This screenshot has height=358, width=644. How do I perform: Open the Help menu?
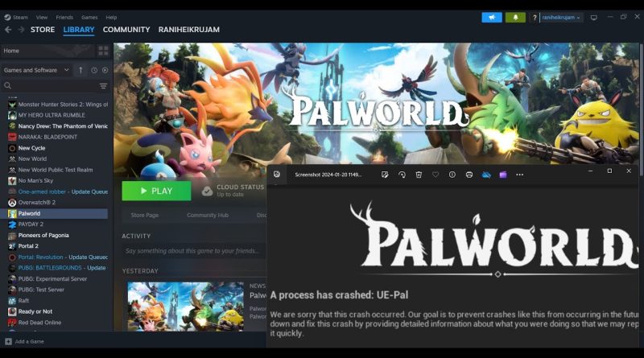tap(111, 17)
